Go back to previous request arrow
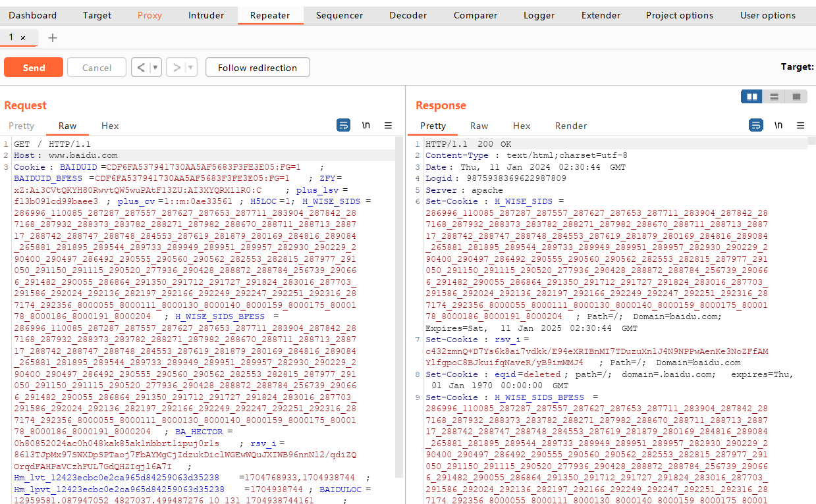This screenshot has height=504, width=816. [x=140, y=67]
